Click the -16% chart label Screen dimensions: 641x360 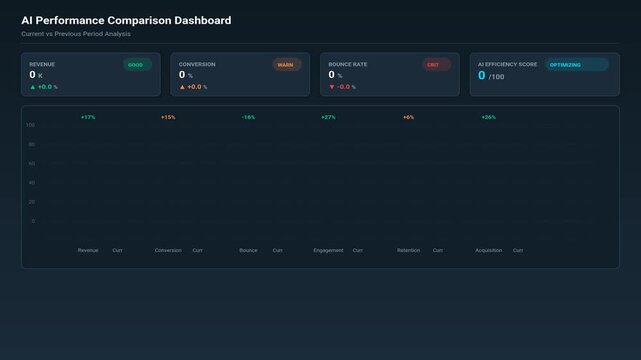pos(248,117)
